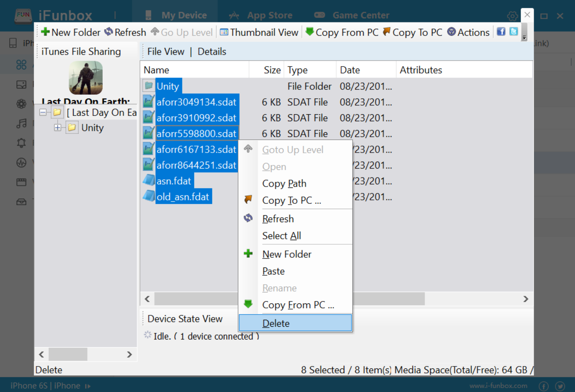
Task: Switch to Thumbnail View
Action: [x=259, y=32]
